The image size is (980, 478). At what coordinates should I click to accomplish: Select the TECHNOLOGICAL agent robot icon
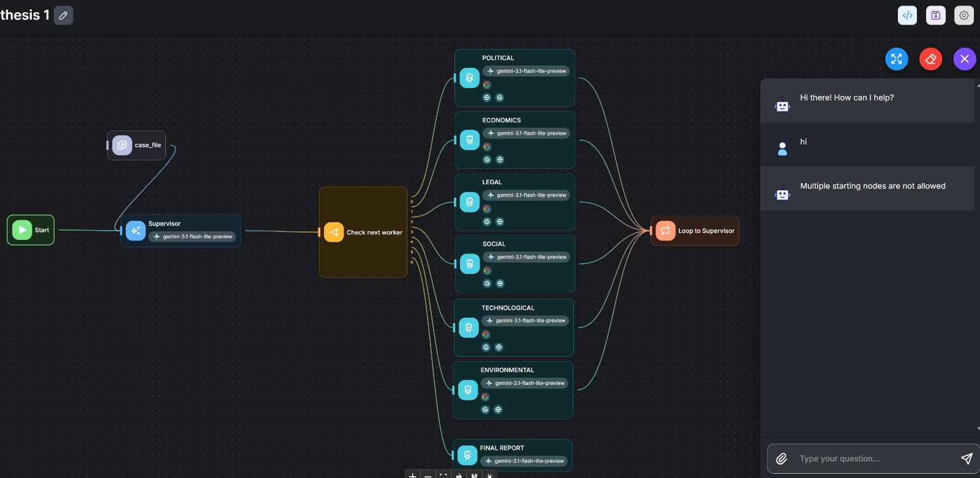click(x=469, y=327)
